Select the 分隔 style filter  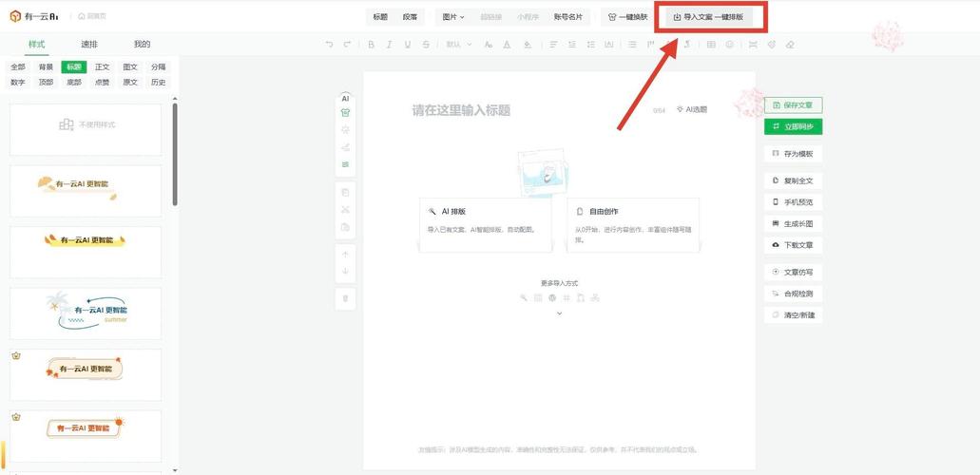[158, 66]
